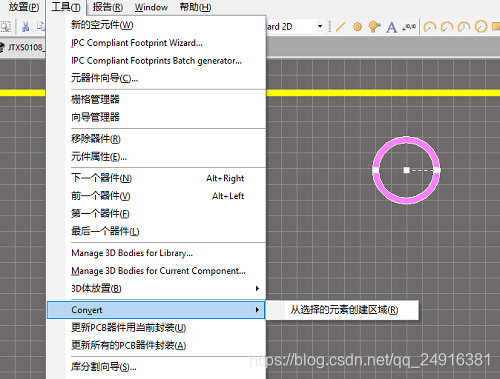Open 向导管理器 guide manager
The image size is (500, 379).
pos(156,117)
